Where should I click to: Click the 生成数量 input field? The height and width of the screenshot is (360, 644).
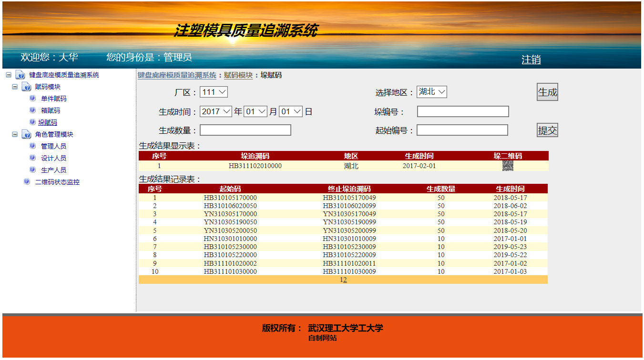point(245,130)
